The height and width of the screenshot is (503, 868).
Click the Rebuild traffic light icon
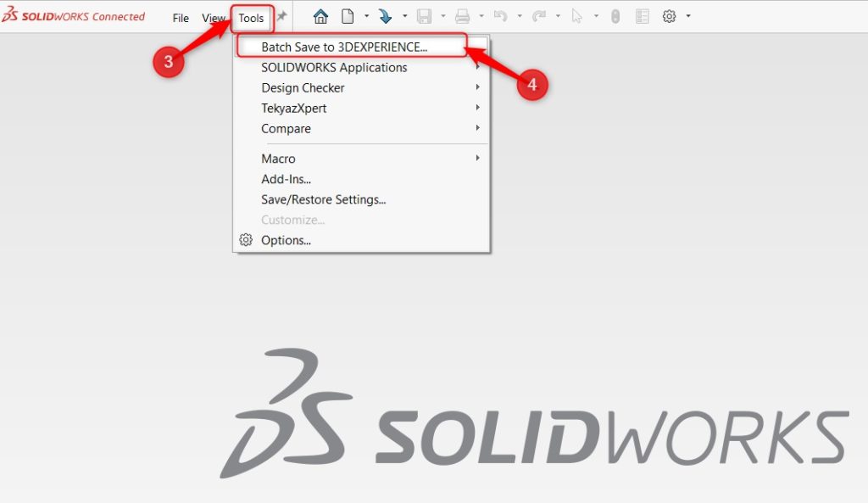point(615,17)
